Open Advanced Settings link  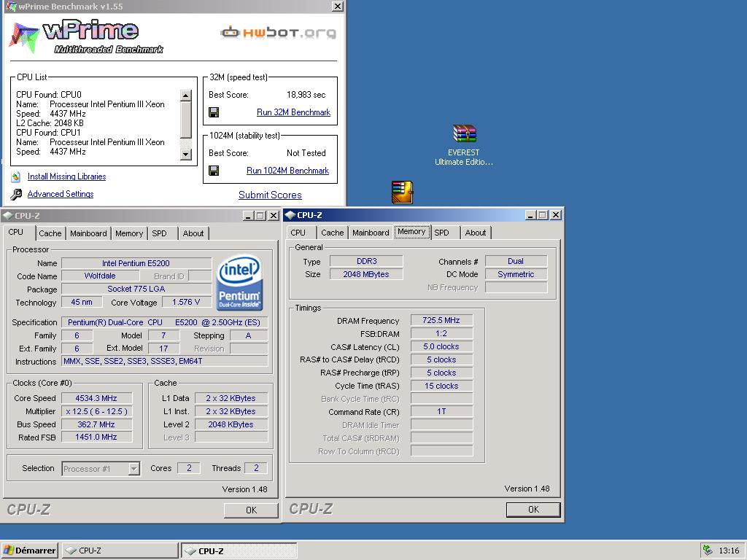point(61,194)
